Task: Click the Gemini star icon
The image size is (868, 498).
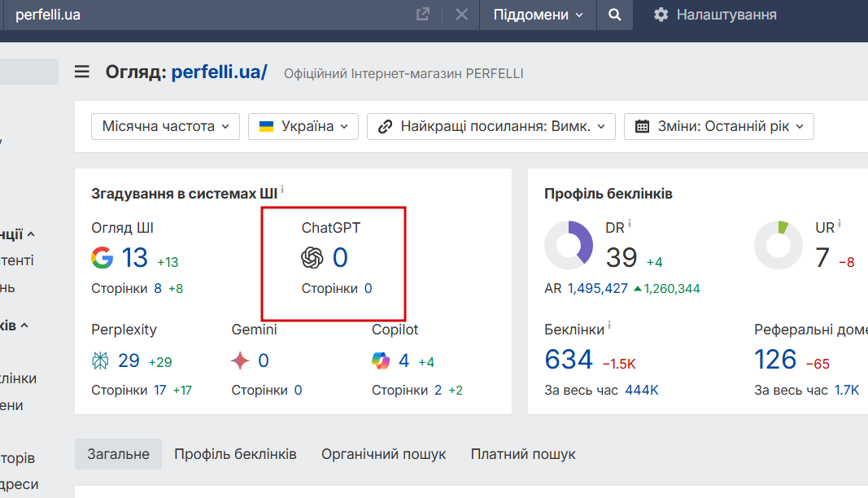Action: click(x=241, y=360)
